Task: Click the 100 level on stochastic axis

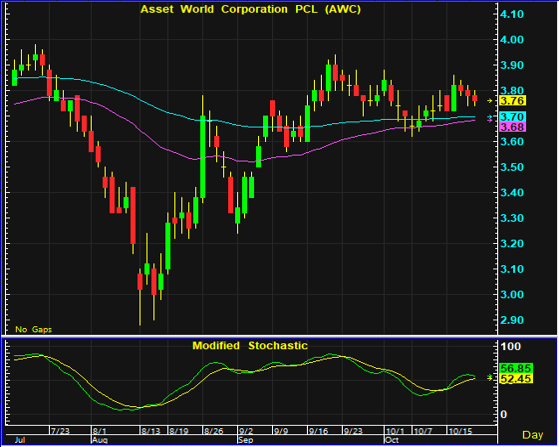Action: pyautogui.click(x=511, y=346)
